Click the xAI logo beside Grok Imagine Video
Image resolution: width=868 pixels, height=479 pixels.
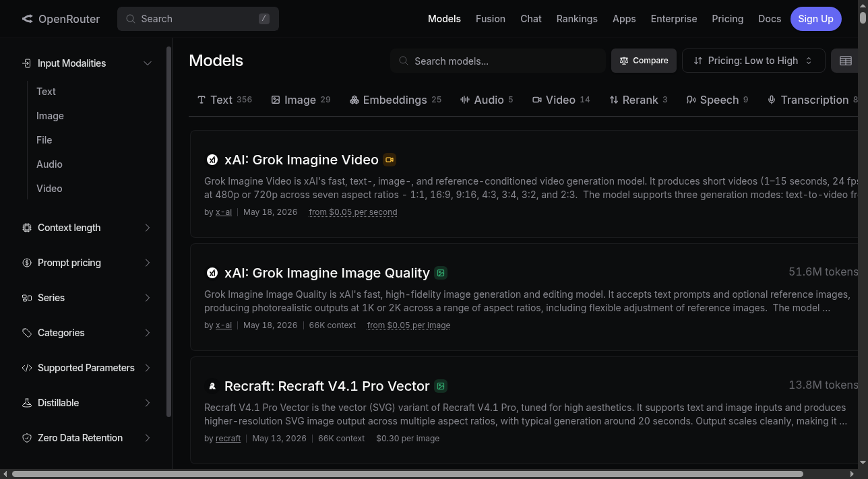coord(212,160)
